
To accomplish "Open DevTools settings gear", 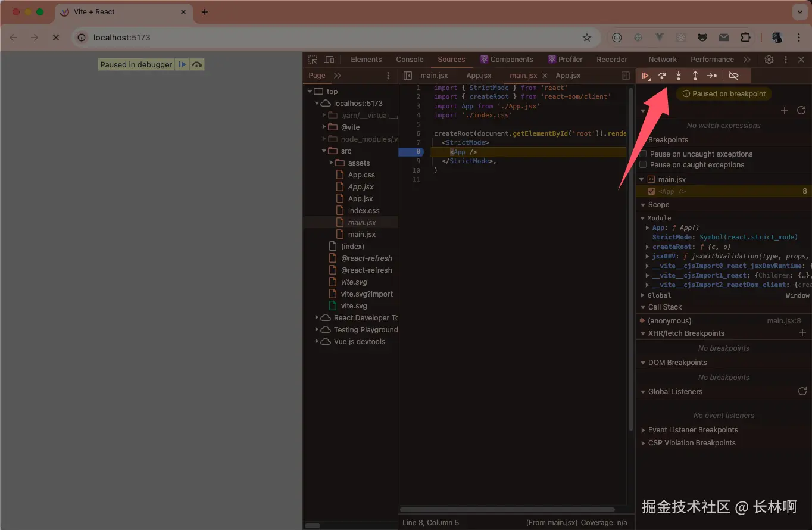I will (x=769, y=60).
